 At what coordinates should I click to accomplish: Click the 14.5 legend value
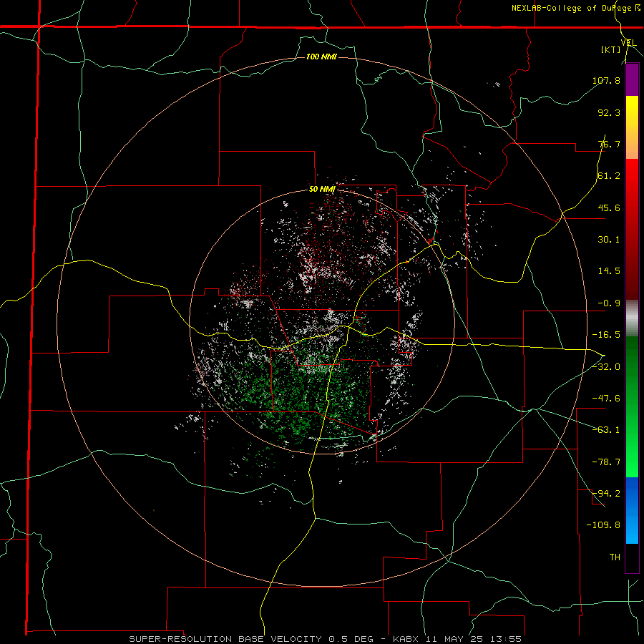(x=609, y=271)
